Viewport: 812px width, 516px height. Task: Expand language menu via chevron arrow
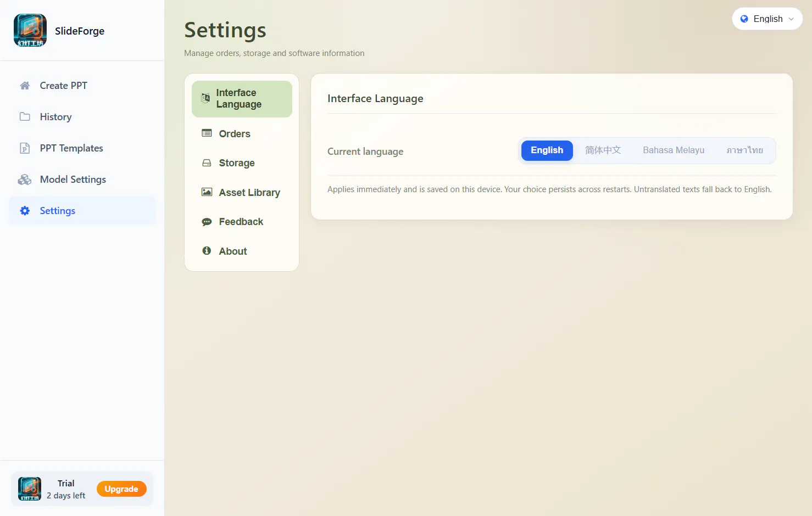791,19
